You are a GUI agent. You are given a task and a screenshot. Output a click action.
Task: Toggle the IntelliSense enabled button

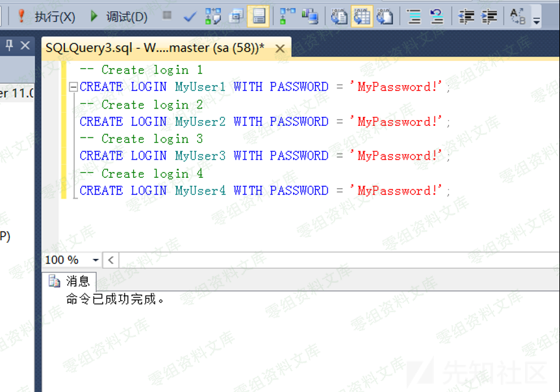point(258,16)
